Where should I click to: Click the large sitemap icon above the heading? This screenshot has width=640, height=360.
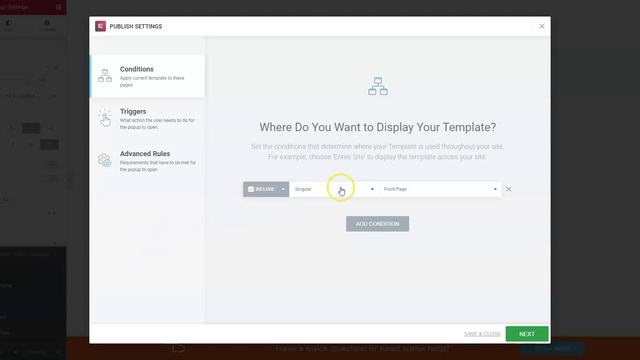tap(378, 86)
